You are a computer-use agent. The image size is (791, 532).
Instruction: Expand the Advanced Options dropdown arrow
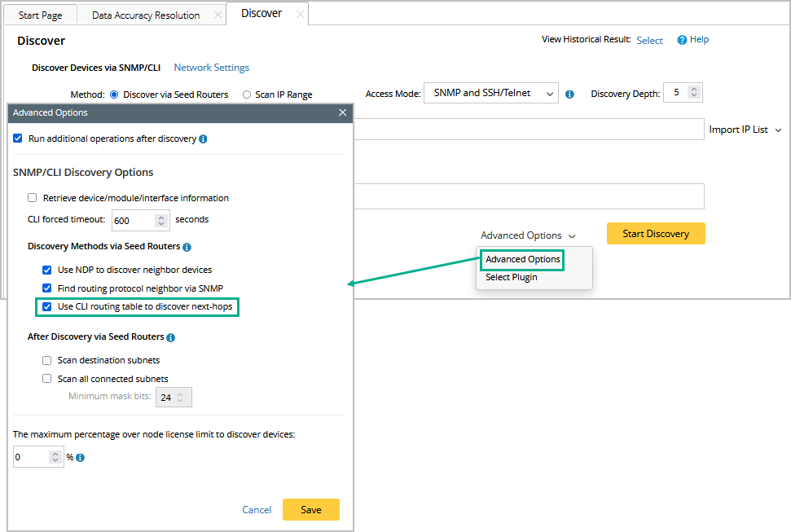click(572, 236)
